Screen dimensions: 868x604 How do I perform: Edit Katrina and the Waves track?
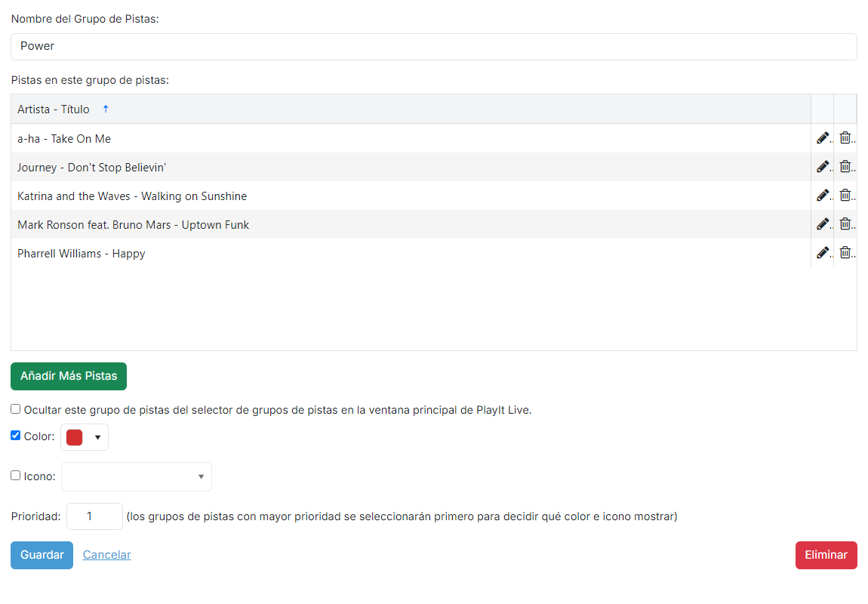(x=823, y=196)
